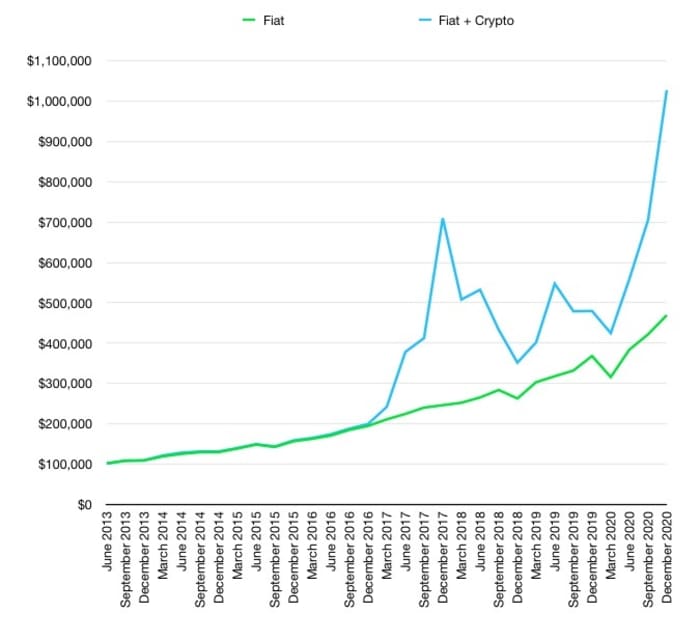This screenshot has width=700, height=640.
Task: Click the green line dip at March 2020
Action: (x=610, y=377)
